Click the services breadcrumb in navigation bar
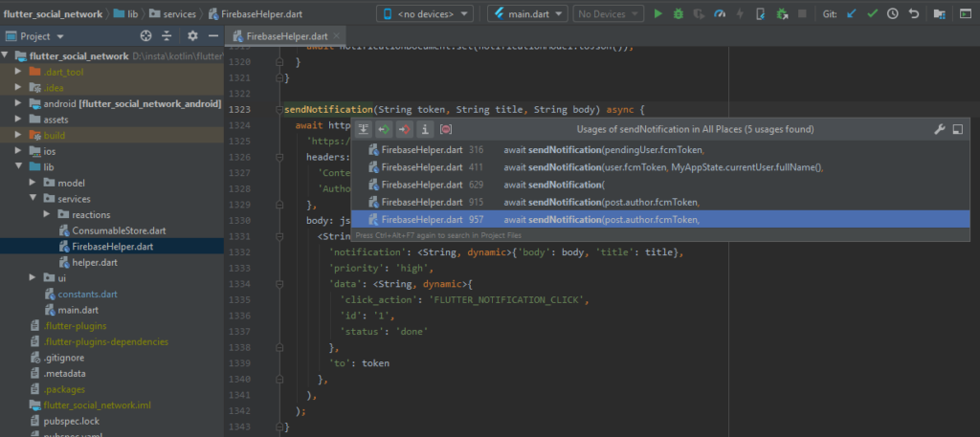980x437 pixels. [178, 14]
